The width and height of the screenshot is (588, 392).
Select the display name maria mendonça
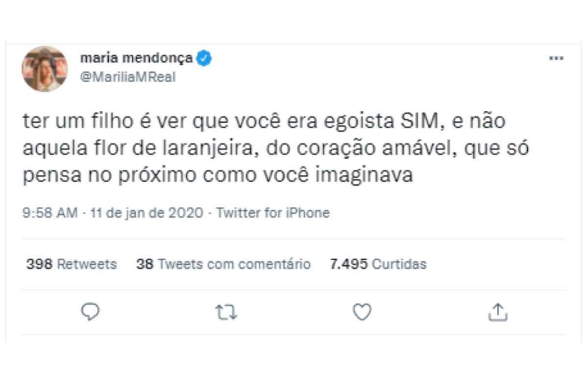[137, 57]
